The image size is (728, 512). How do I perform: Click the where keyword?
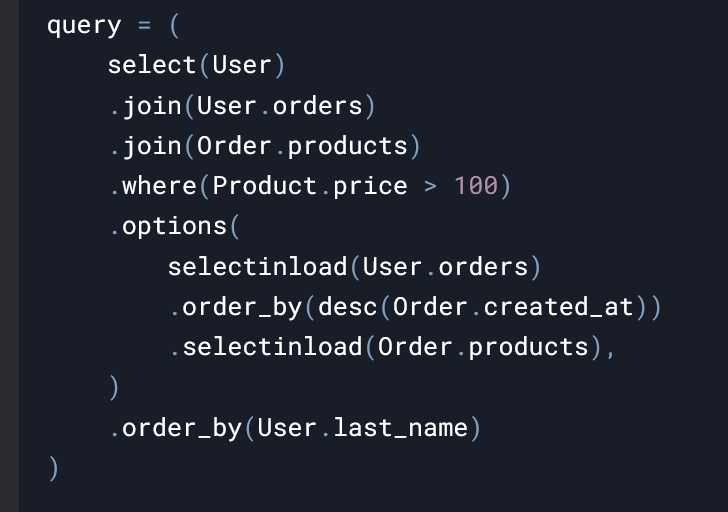click(159, 186)
